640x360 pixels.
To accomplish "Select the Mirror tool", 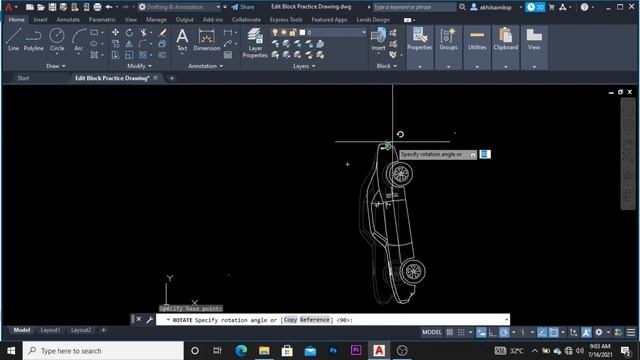I will point(129,44).
